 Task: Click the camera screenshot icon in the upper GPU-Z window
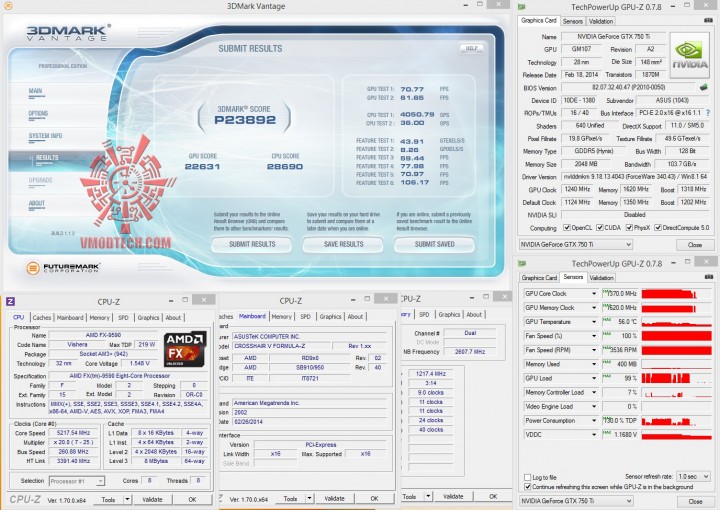pyautogui.click(x=708, y=20)
